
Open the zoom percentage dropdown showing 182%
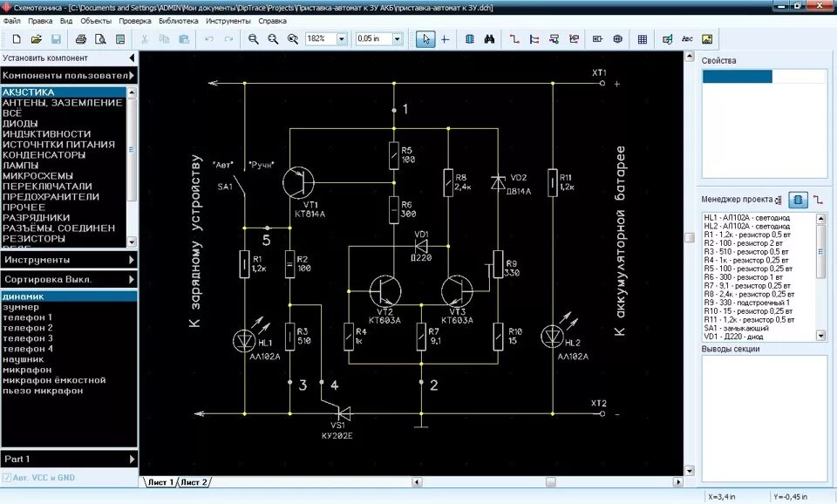coord(342,39)
